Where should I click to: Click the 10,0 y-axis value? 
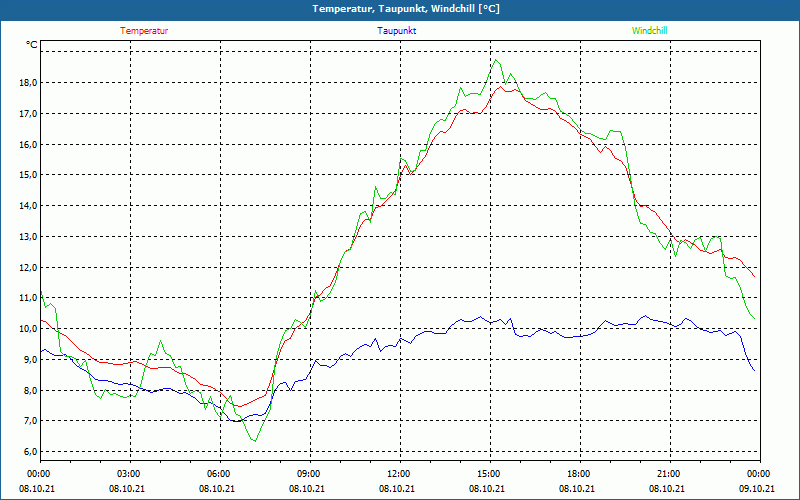point(29,329)
